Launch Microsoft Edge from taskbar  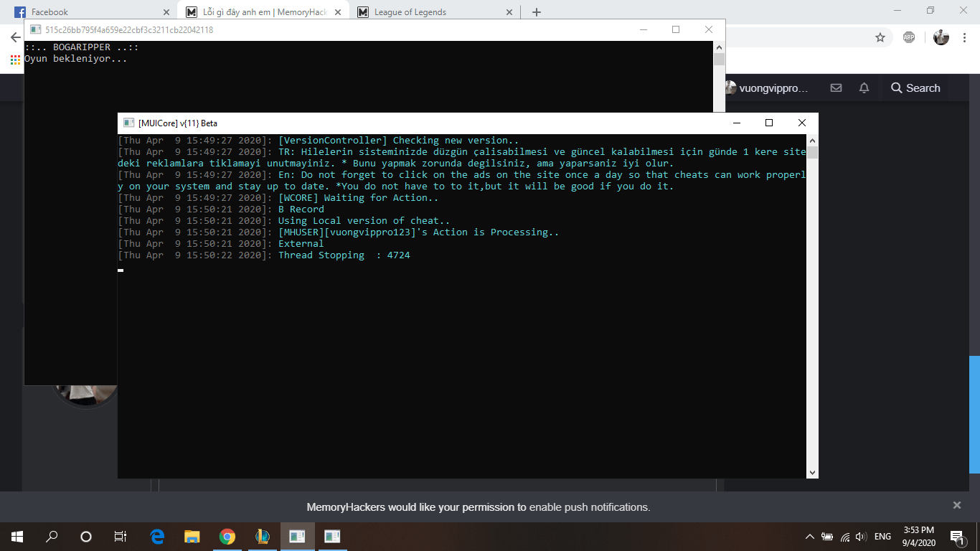click(x=157, y=536)
